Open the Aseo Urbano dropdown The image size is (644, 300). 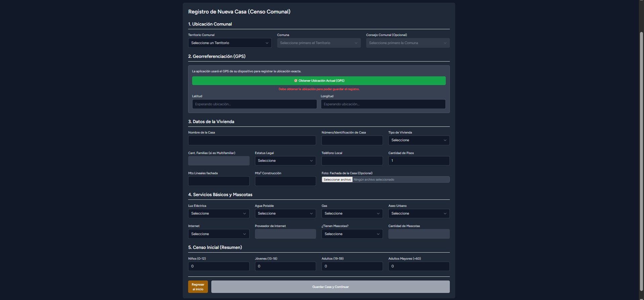pos(419,214)
